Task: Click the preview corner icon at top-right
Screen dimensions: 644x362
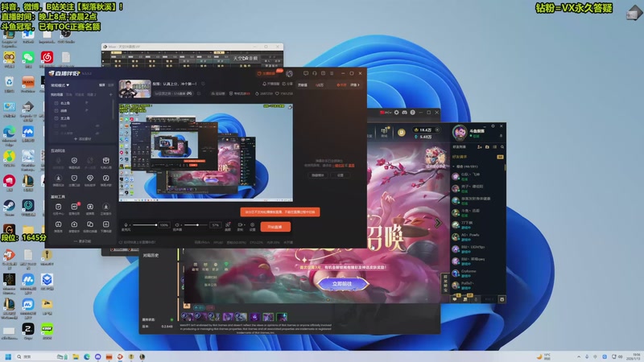Action: pos(290,107)
